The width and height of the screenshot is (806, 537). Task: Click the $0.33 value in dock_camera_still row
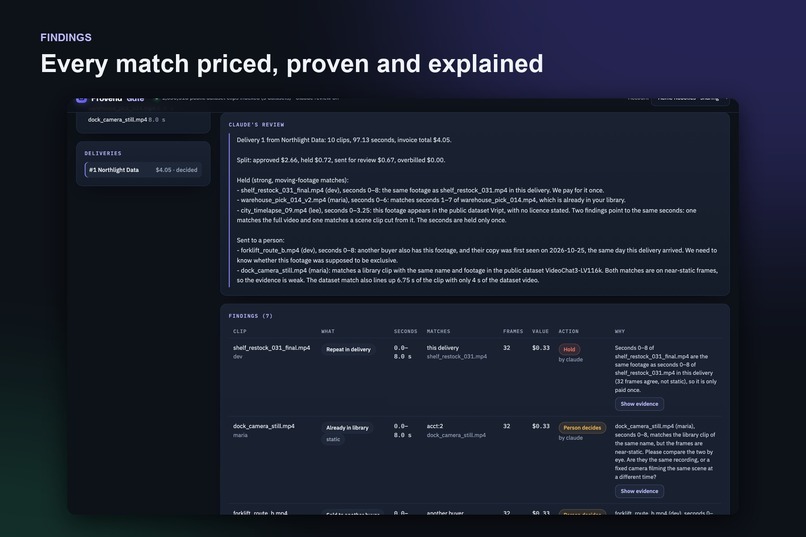click(541, 426)
